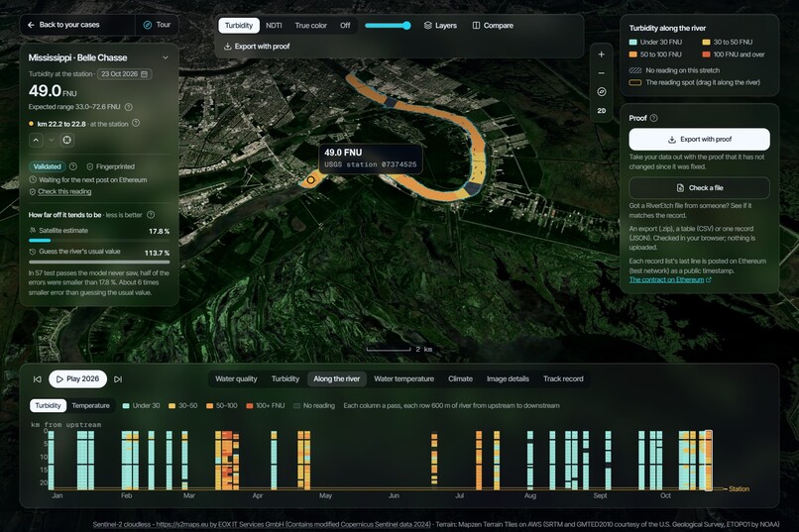The width and height of the screenshot is (799, 532).
Task: Click the 100 FNU and over legend swatch
Action: click(706, 54)
